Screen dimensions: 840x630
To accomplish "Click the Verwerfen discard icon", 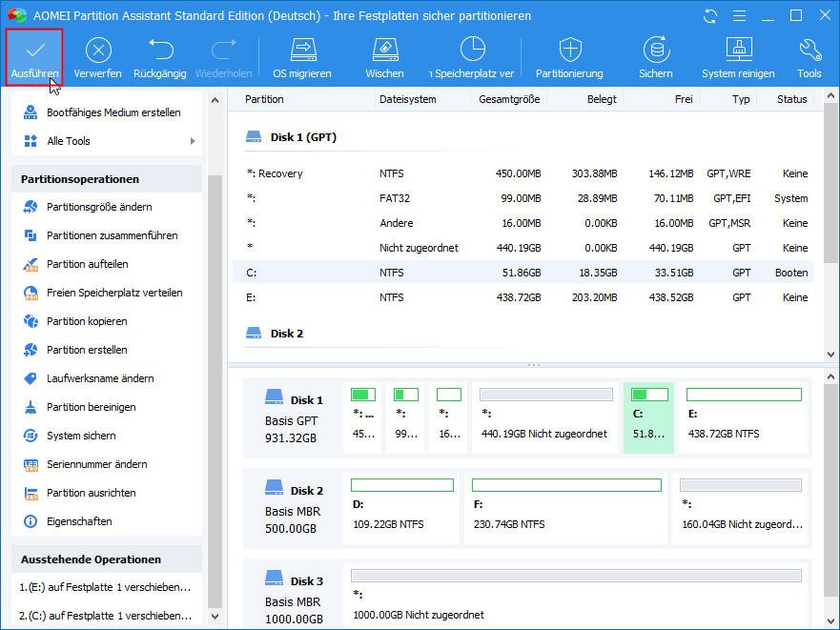I will tap(97, 50).
